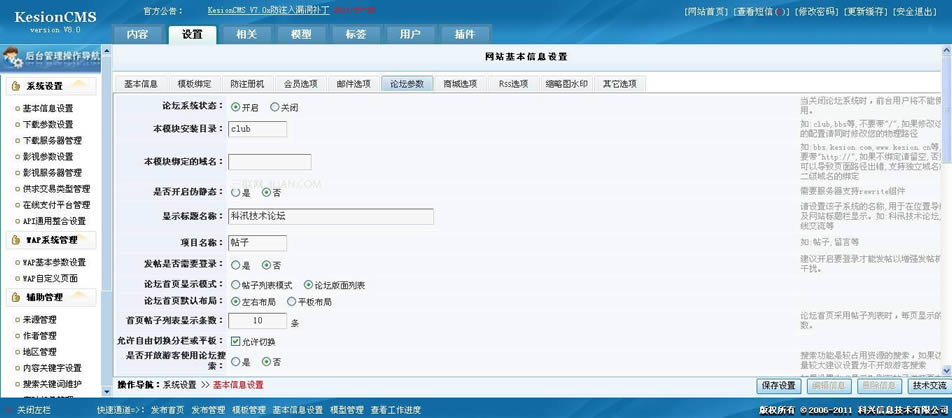Click the 关闭左栏 icon in bottom bar

(9, 410)
